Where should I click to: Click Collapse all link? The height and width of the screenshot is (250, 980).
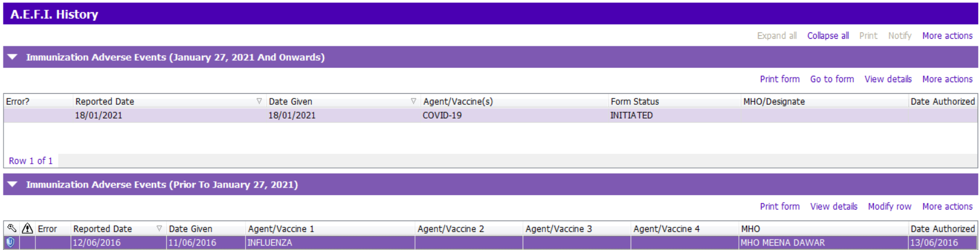coord(828,36)
